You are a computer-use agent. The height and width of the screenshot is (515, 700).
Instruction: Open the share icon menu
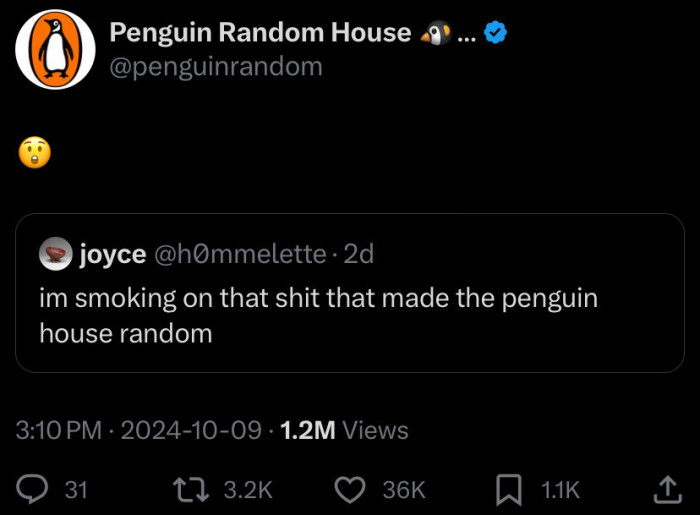[666, 489]
